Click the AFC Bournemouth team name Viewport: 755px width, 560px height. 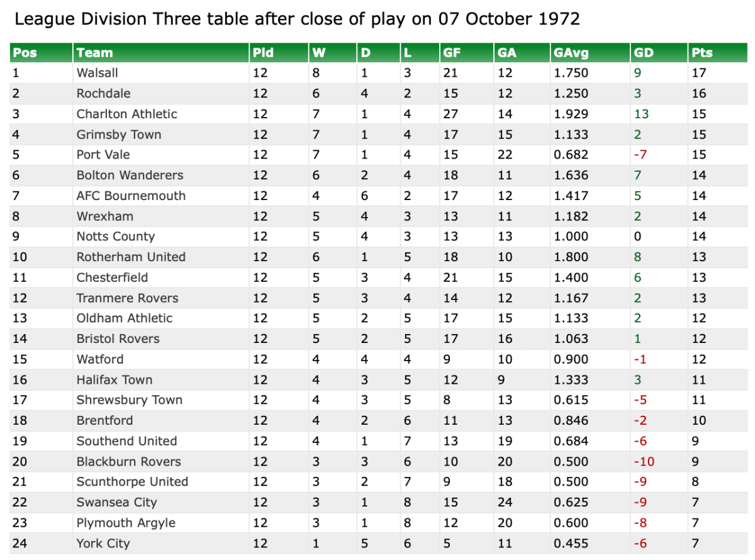[131, 196]
